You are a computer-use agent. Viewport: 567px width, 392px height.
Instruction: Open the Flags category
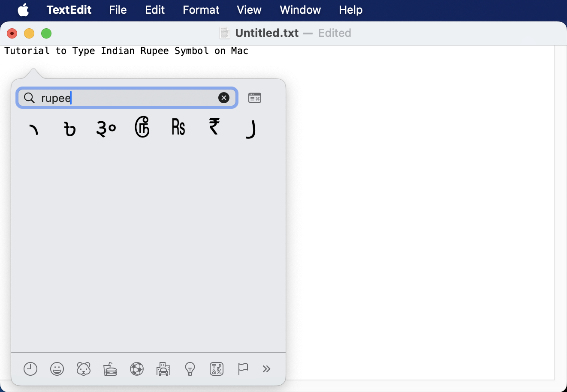(243, 369)
